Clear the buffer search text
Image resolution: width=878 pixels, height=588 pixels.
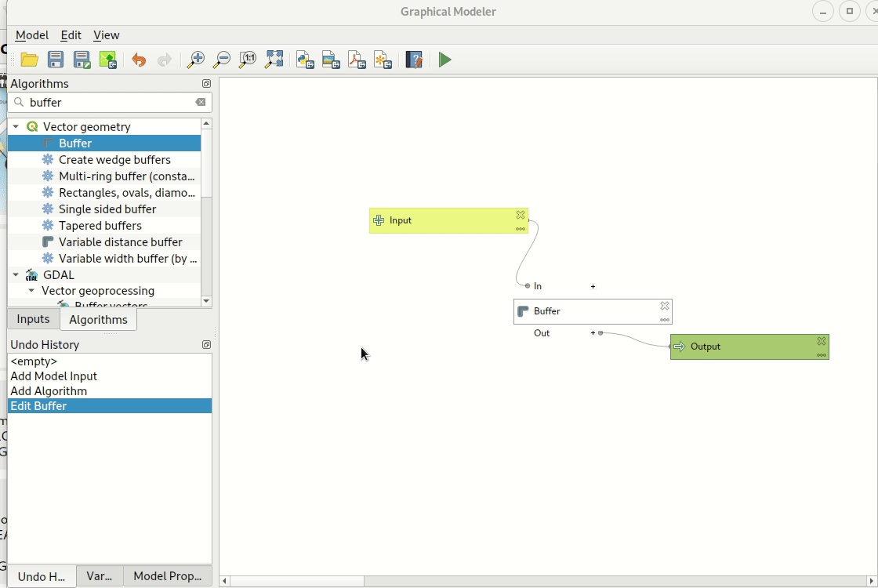click(201, 102)
